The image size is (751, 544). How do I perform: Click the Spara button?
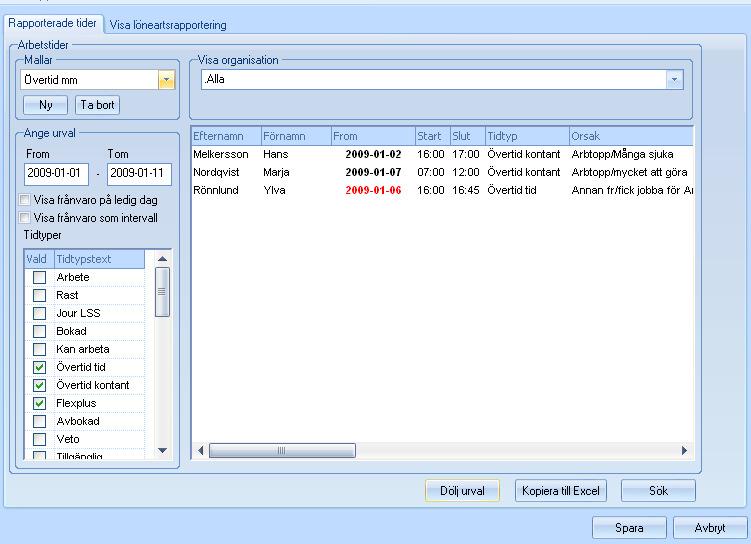[x=629, y=528]
